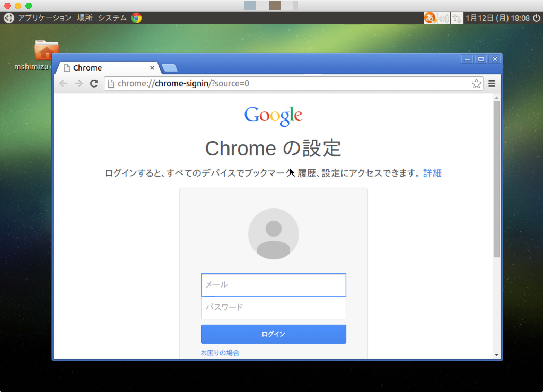This screenshot has height=392, width=543.
Task: Toggle the bookmark star in the address bar
Action: [476, 84]
